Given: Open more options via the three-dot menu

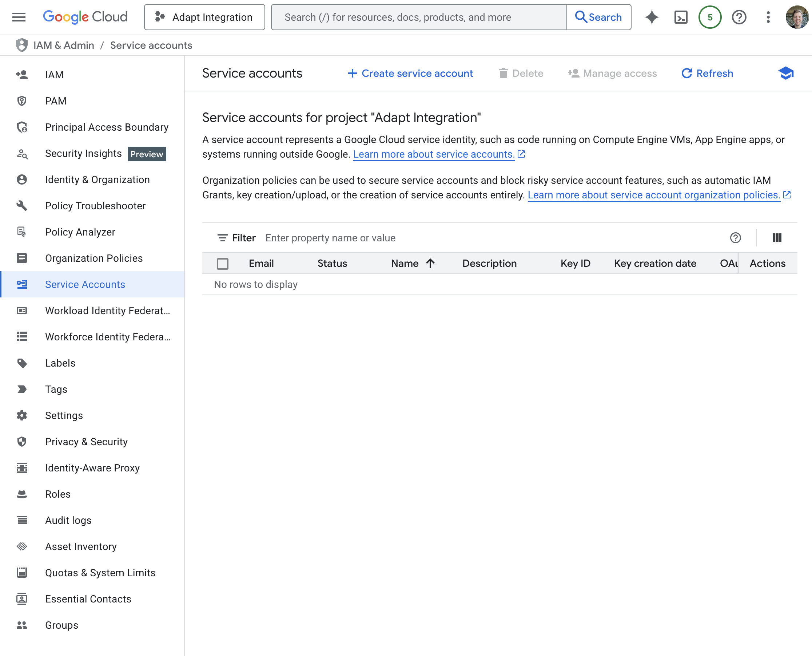Looking at the screenshot, I should pos(768,17).
